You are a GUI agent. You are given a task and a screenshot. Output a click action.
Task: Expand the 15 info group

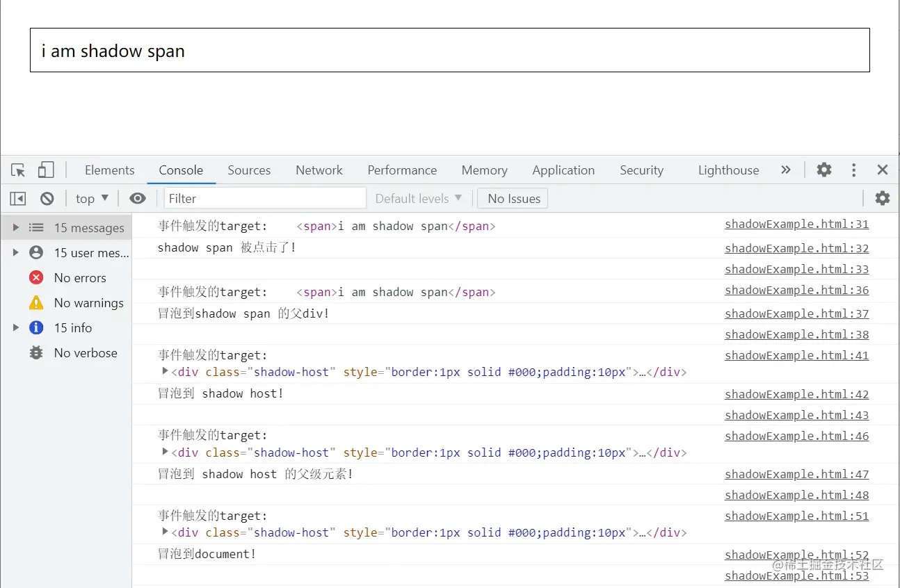tap(16, 328)
